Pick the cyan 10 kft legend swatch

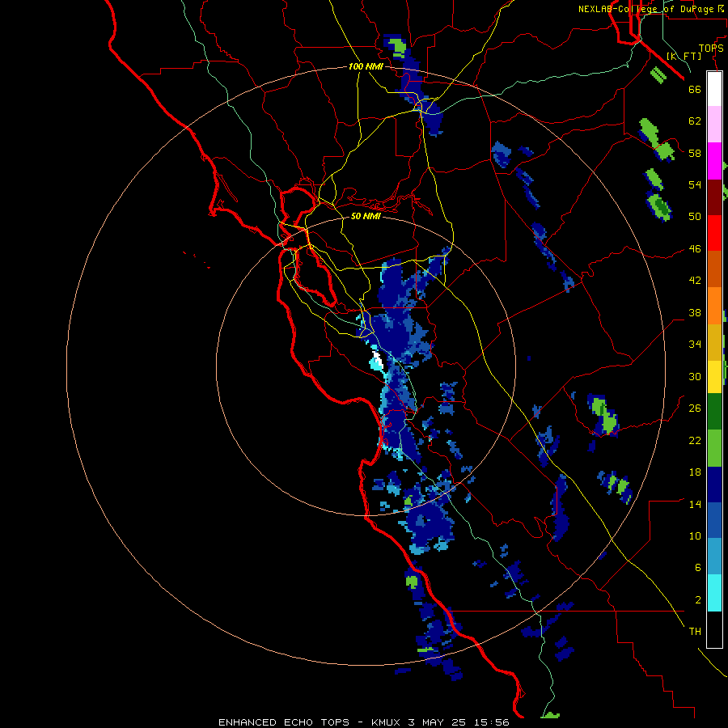[x=714, y=593]
